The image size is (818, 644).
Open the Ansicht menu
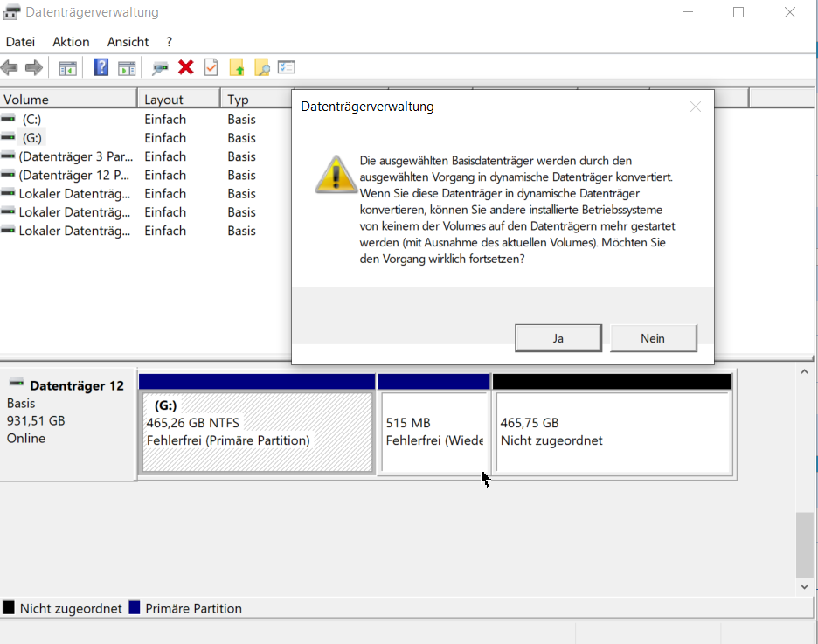pyautogui.click(x=128, y=42)
